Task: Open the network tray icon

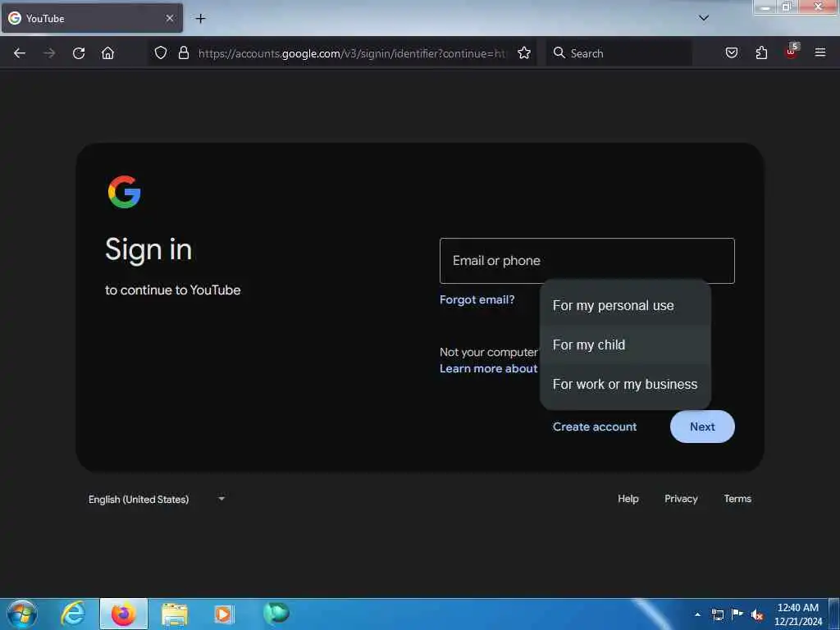Action: 718,614
